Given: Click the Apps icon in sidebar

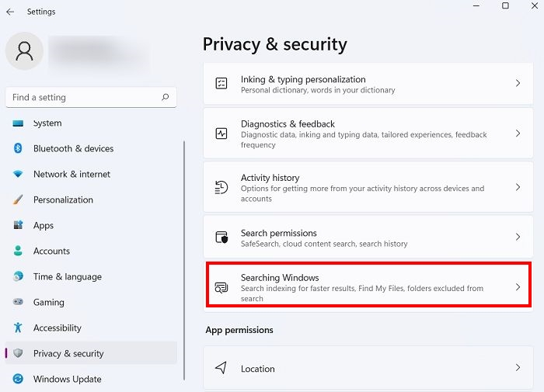Looking at the screenshot, I should point(18,225).
